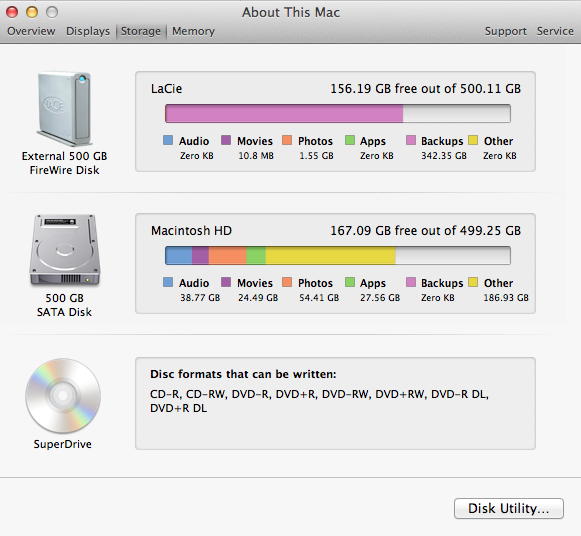Switch to the Overview tab
The image size is (581, 536).
click(31, 31)
